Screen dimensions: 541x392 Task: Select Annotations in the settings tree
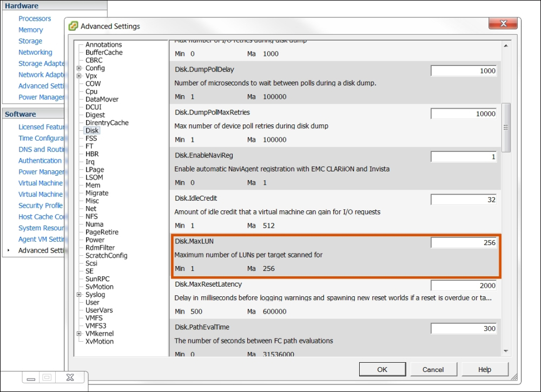tap(103, 45)
